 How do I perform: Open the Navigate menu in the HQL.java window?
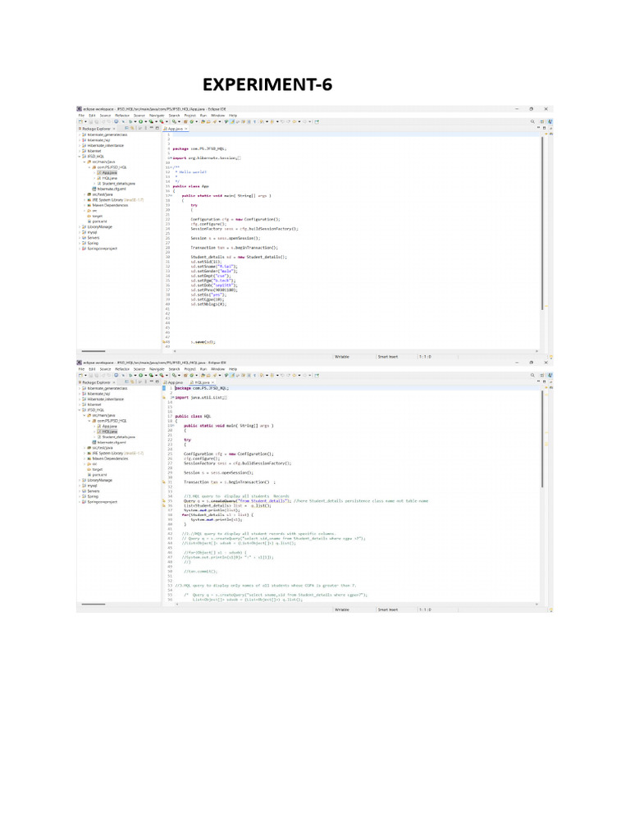click(156, 369)
